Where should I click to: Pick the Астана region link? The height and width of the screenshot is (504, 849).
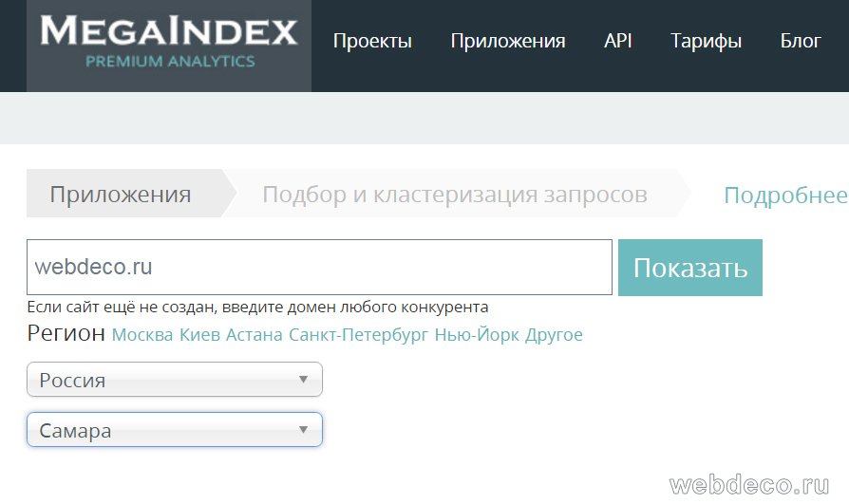(x=254, y=335)
